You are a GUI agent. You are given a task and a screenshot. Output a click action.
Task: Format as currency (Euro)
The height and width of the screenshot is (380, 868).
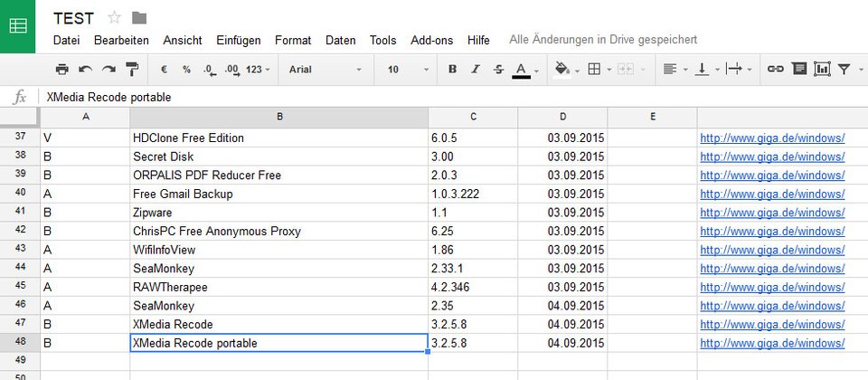click(164, 70)
